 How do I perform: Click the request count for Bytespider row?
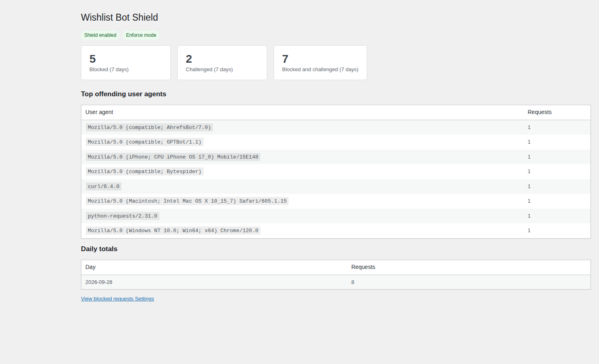(529, 171)
